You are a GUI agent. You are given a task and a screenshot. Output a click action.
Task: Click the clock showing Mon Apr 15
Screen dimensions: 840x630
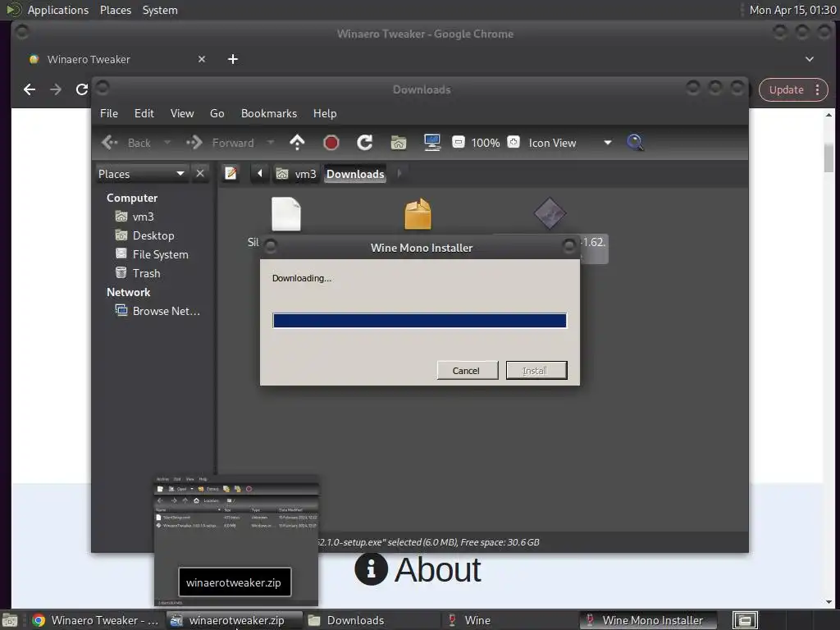click(793, 10)
